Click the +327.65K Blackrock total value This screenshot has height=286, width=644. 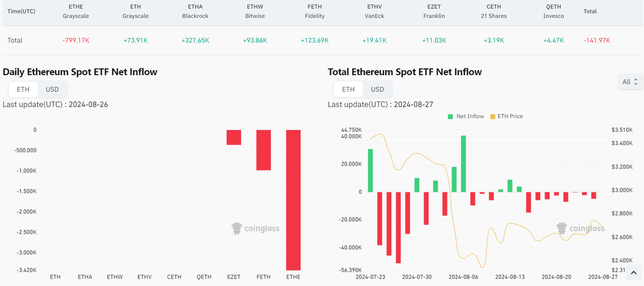[x=195, y=40]
